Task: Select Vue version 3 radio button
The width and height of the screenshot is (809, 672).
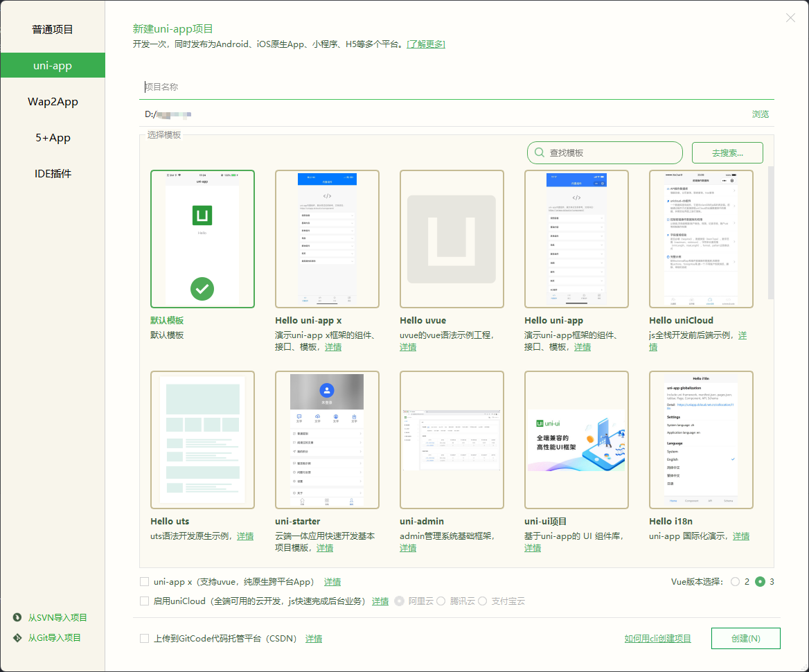Action: [760, 582]
